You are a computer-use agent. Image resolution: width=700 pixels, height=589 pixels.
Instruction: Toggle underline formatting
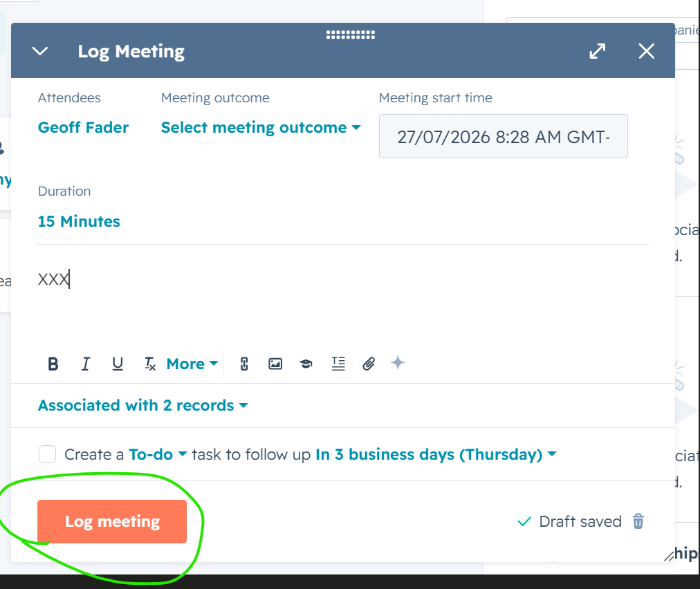tap(118, 364)
